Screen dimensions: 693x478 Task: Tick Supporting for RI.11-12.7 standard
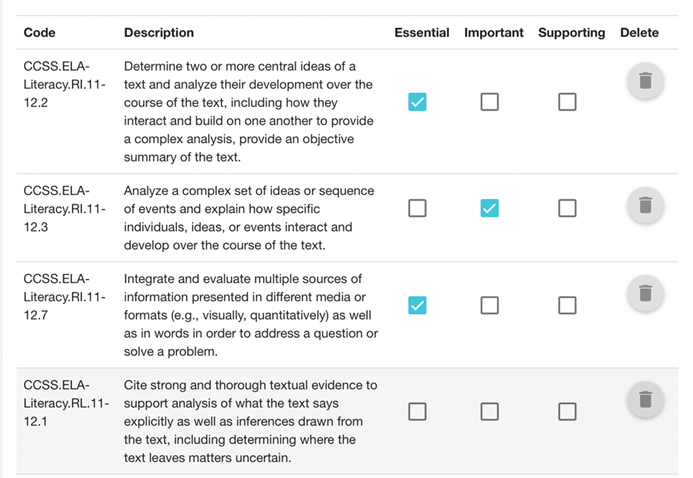[567, 305]
